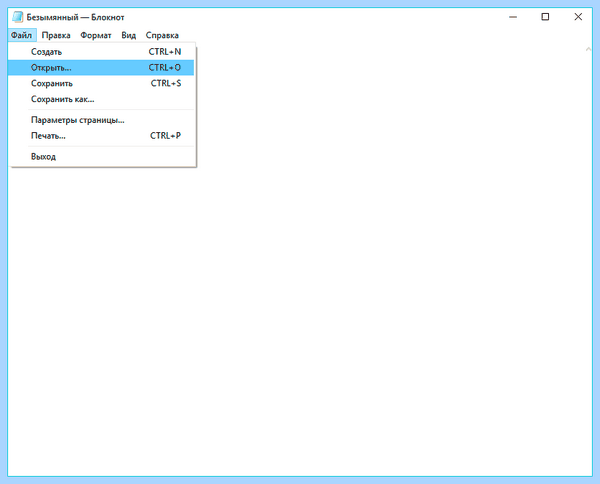Select Сохранить как... entry
Screen dimensions: 600x484
(101, 99)
